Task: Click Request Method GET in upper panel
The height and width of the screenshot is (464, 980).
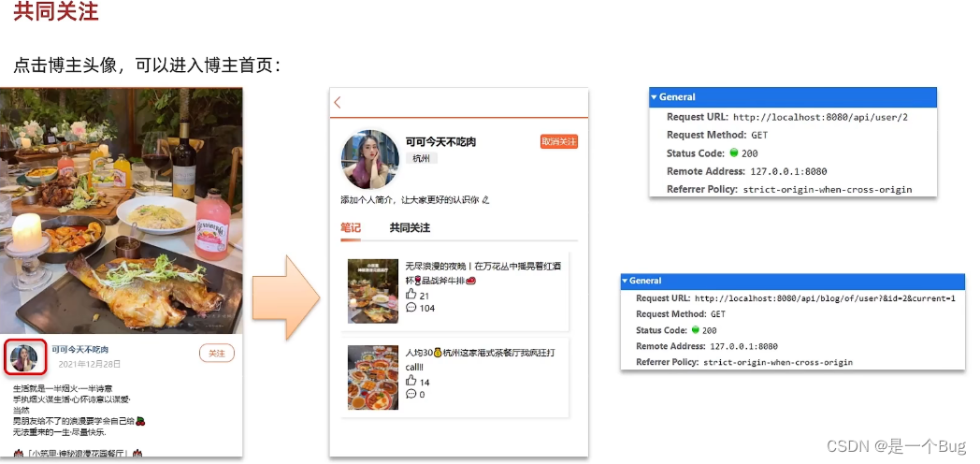Action: pyautogui.click(x=759, y=135)
